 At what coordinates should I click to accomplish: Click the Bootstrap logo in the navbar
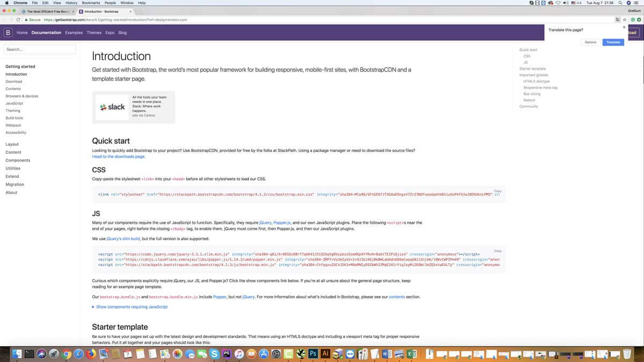click(x=8, y=33)
